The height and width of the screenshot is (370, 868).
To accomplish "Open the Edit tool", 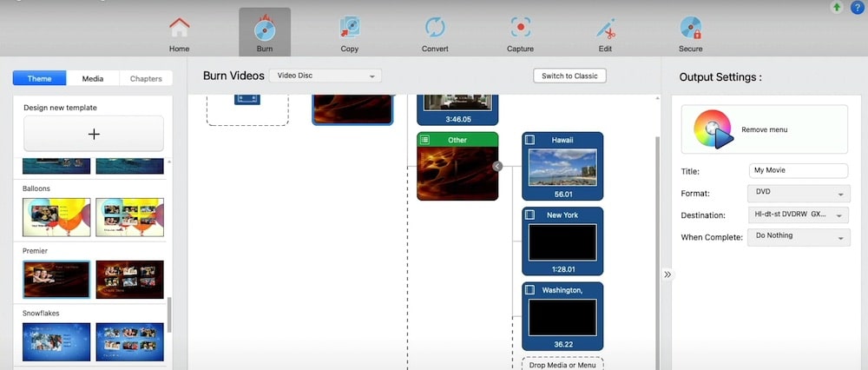I will pos(605,33).
